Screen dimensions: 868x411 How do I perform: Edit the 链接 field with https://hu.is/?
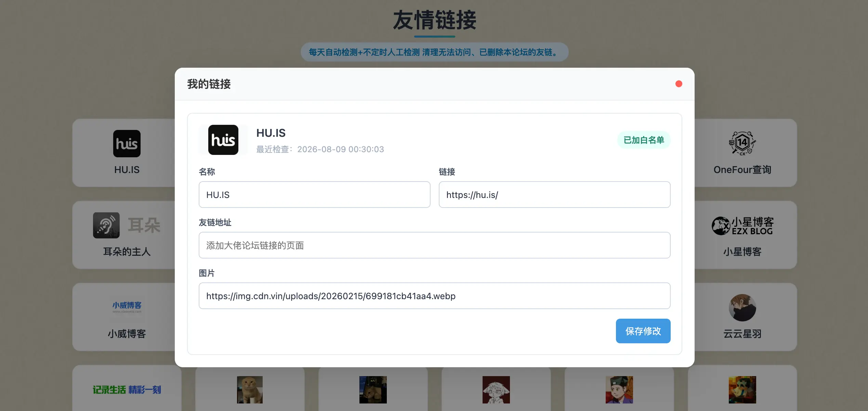point(554,195)
